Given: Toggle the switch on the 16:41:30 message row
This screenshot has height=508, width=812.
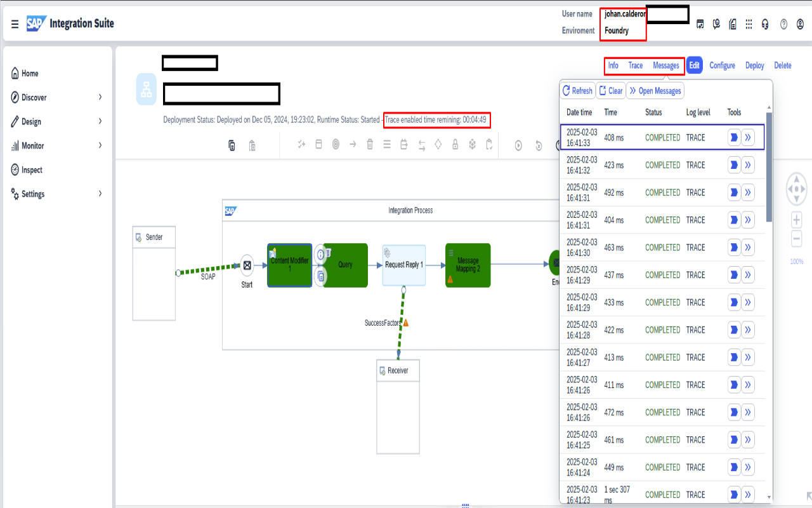Looking at the screenshot, I should [734, 247].
